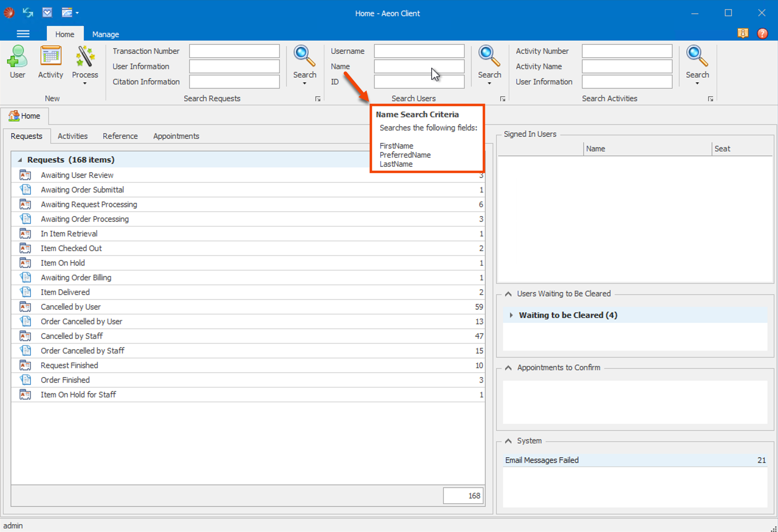Collapse the System section
Image resolution: width=778 pixels, height=532 pixels.
pyautogui.click(x=508, y=440)
